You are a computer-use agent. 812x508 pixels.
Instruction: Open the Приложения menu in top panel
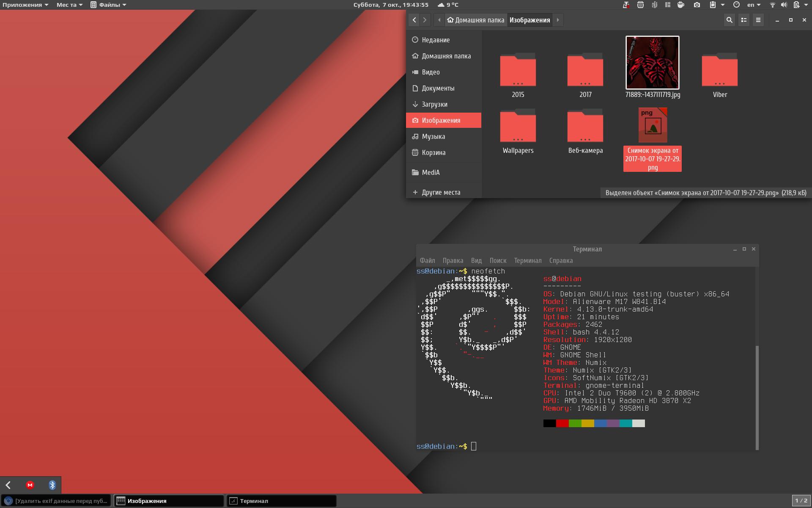(25, 5)
